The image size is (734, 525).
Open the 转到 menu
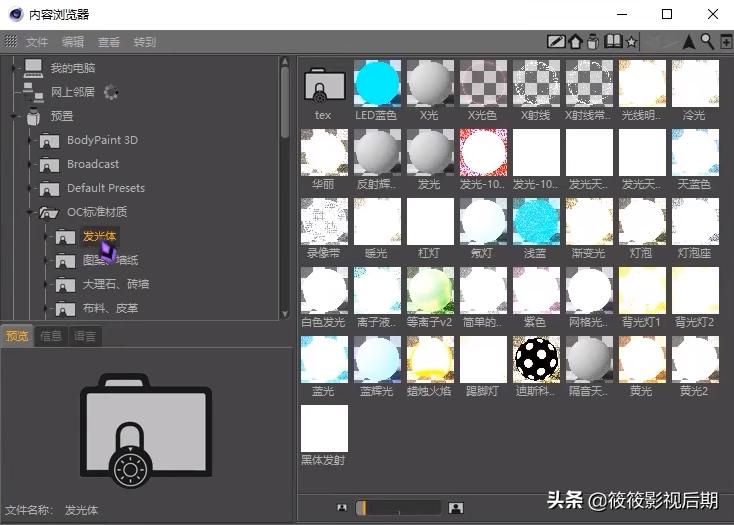(145, 42)
